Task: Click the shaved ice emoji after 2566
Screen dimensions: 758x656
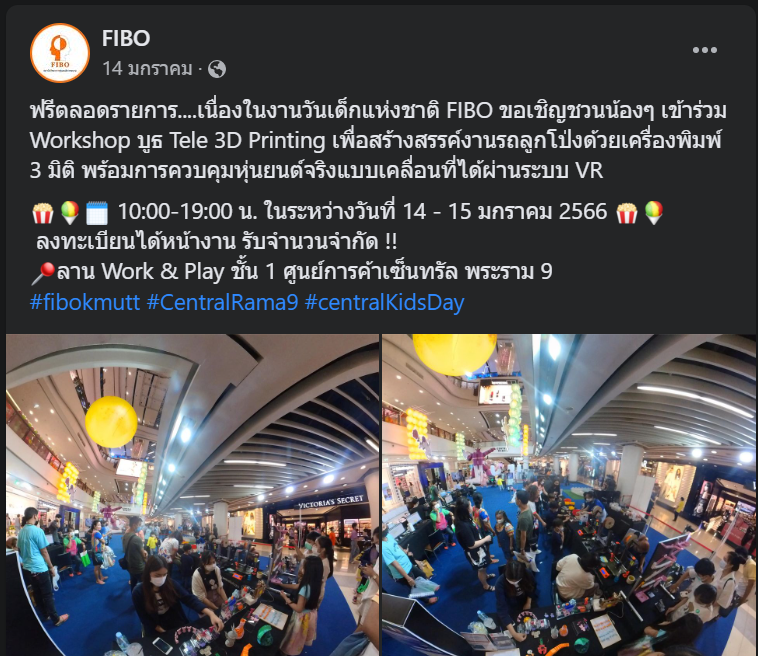Action: (654, 213)
